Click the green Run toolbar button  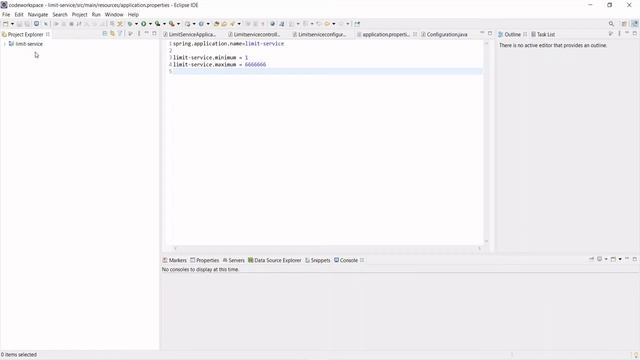tap(143, 24)
